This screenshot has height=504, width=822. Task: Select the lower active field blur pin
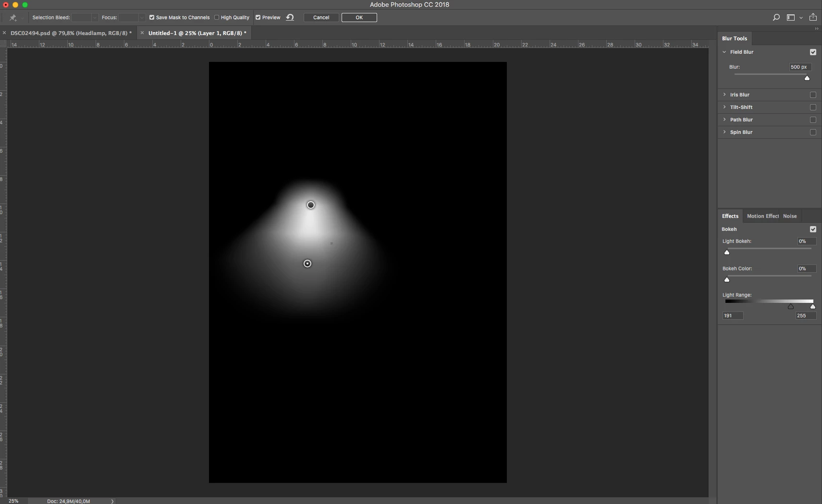tap(307, 264)
